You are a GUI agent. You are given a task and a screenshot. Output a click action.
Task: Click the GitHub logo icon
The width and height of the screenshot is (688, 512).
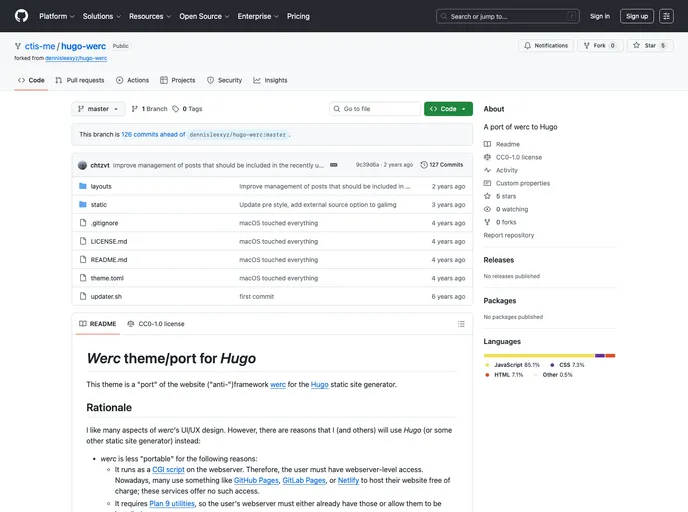pos(21,16)
